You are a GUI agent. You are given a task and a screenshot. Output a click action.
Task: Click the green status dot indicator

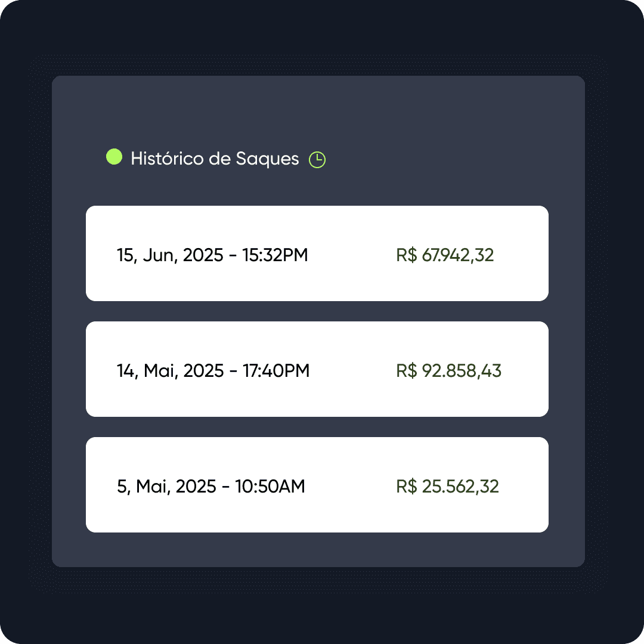[114, 157]
